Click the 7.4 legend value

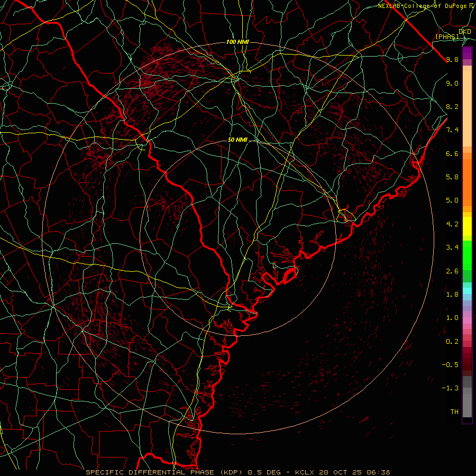pyautogui.click(x=452, y=130)
